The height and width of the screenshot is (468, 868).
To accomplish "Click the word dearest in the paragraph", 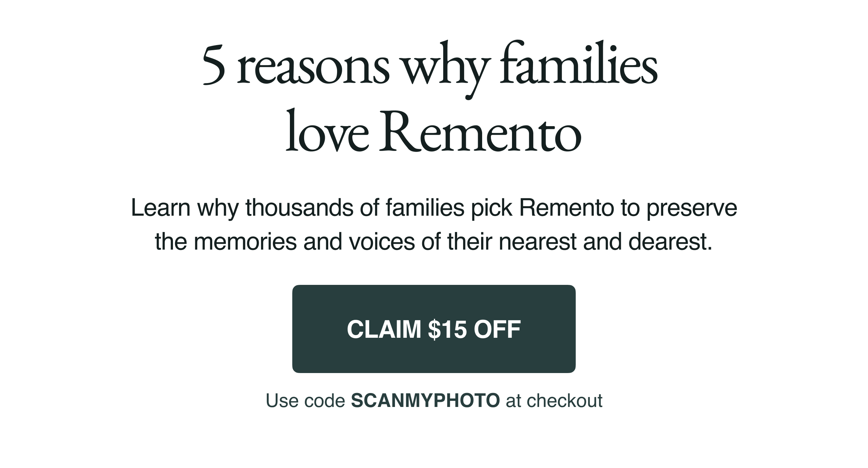I will 670,241.
